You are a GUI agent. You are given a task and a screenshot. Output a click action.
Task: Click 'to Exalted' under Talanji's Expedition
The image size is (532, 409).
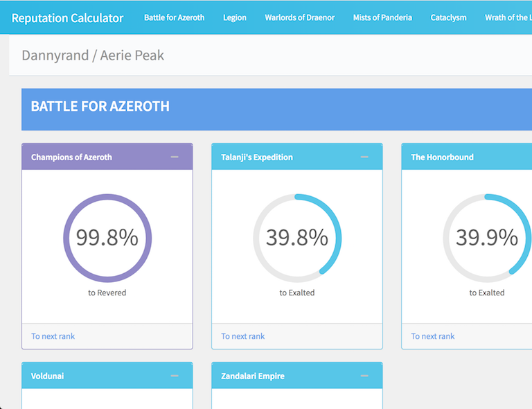[x=297, y=293]
